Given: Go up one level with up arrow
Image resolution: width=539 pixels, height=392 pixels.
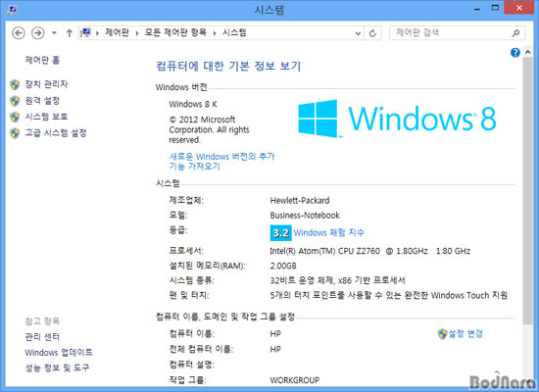Looking at the screenshot, I should tap(70, 33).
